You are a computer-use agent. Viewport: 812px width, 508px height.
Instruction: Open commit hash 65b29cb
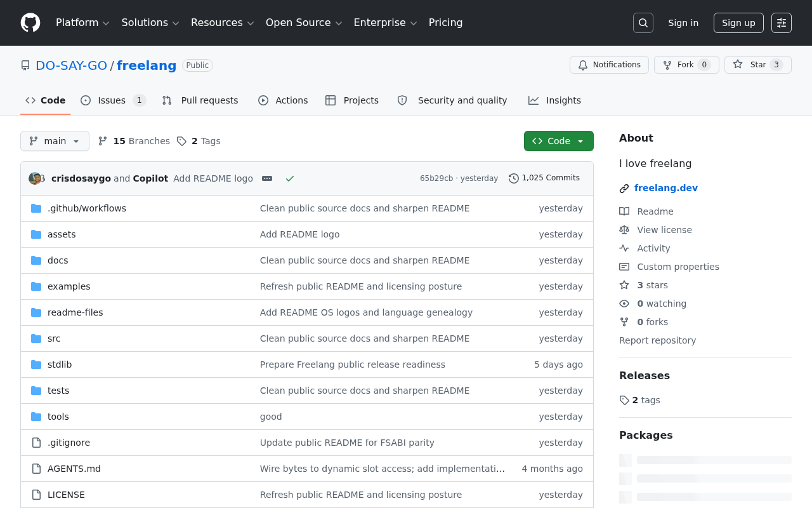coord(436,178)
